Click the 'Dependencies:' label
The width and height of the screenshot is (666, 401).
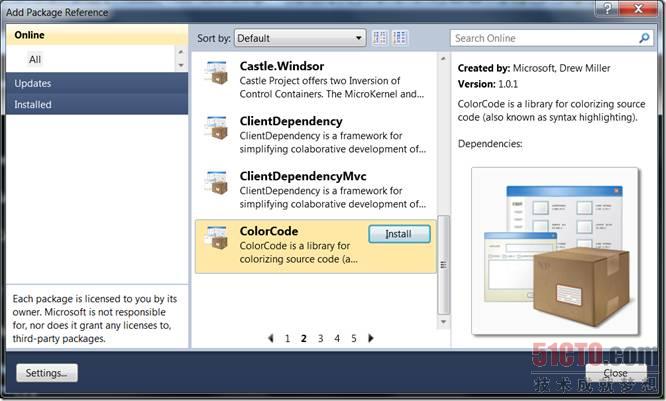click(490, 144)
